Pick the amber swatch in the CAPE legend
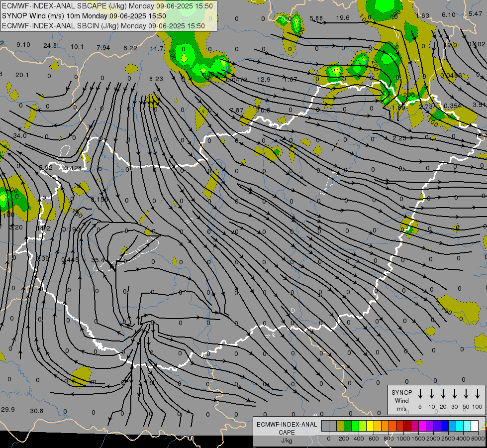The width and height of the screenshot is (487, 448). (378, 426)
